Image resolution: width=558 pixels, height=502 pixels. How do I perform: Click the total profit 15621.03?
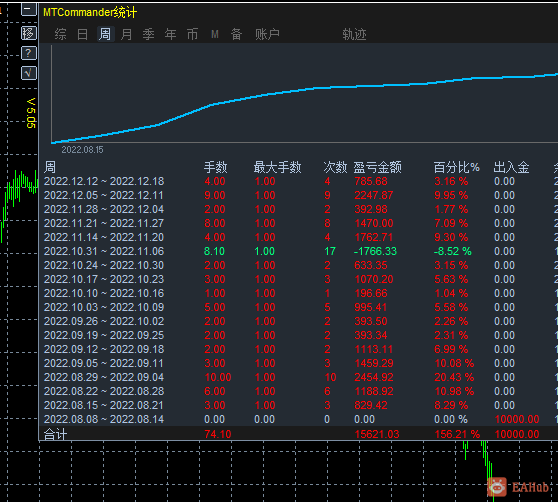point(377,434)
